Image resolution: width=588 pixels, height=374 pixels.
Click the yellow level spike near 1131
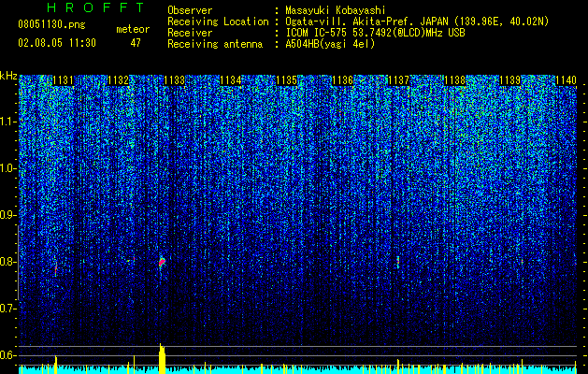click(x=56, y=365)
